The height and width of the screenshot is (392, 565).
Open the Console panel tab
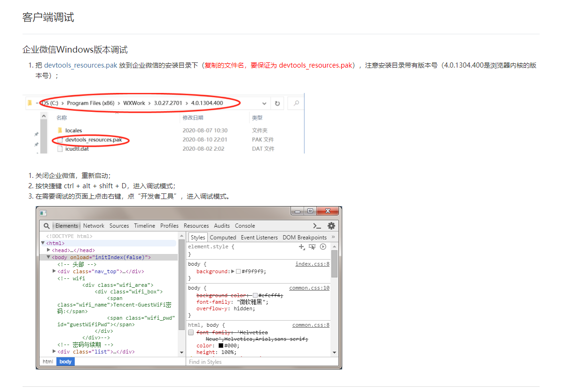click(245, 226)
